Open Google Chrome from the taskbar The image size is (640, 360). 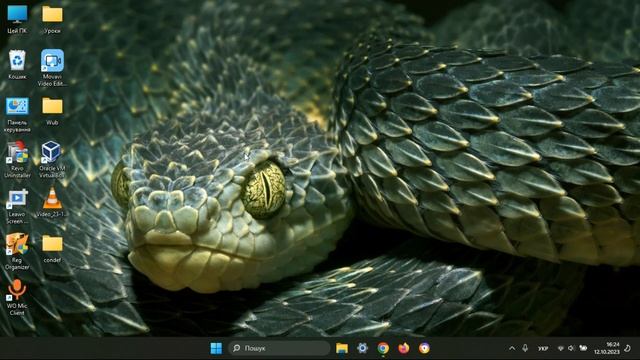383,348
